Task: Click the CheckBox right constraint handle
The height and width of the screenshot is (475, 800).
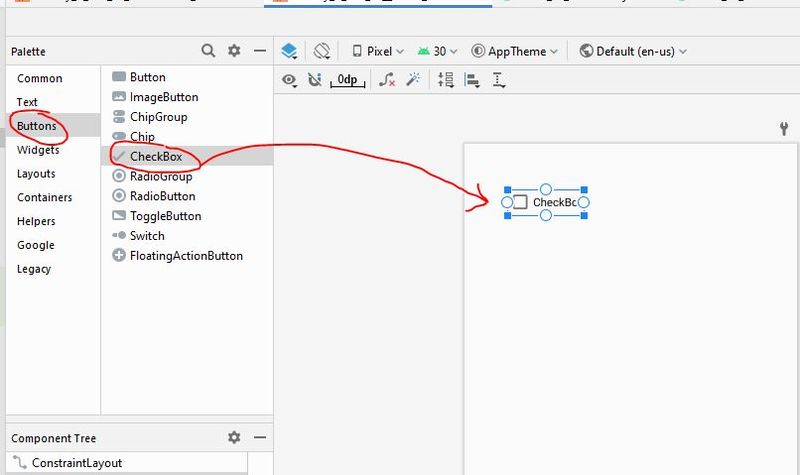Action: pos(584,203)
